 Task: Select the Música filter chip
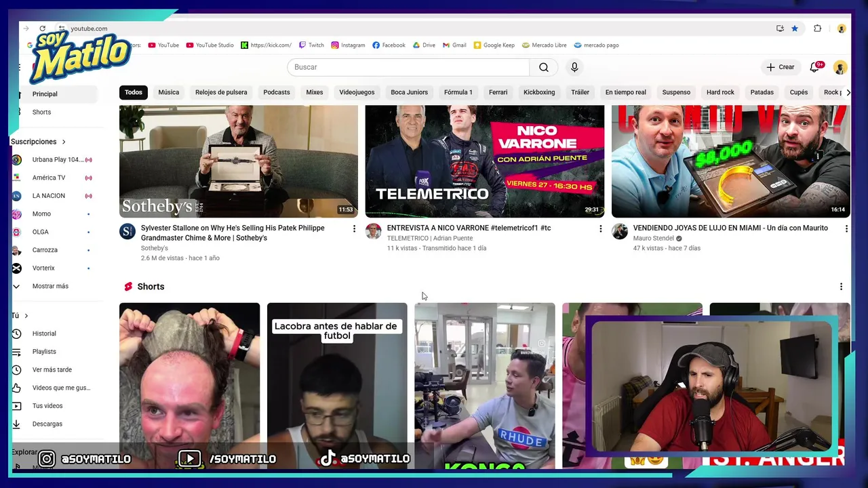[169, 92]
